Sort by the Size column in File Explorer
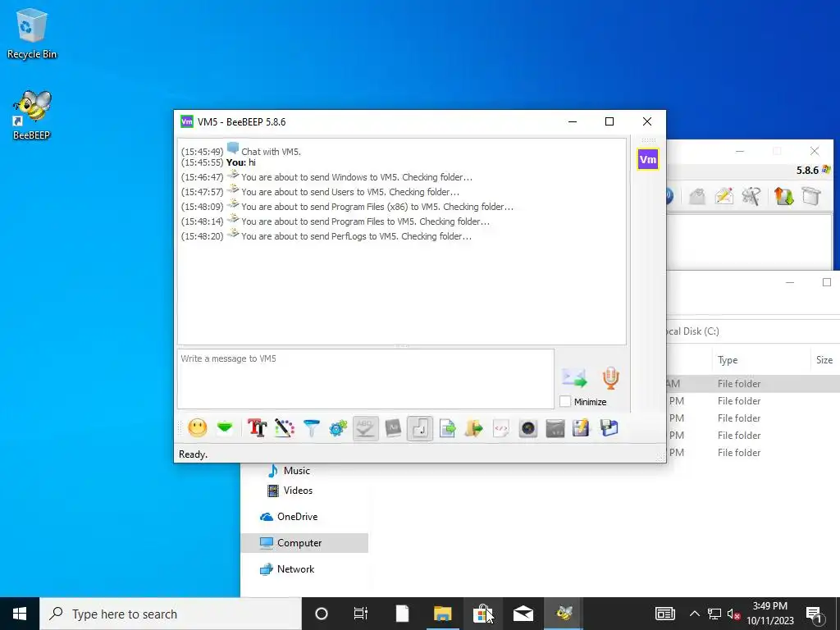The height and width of the screenshot is (630, 840). [824, 360]
